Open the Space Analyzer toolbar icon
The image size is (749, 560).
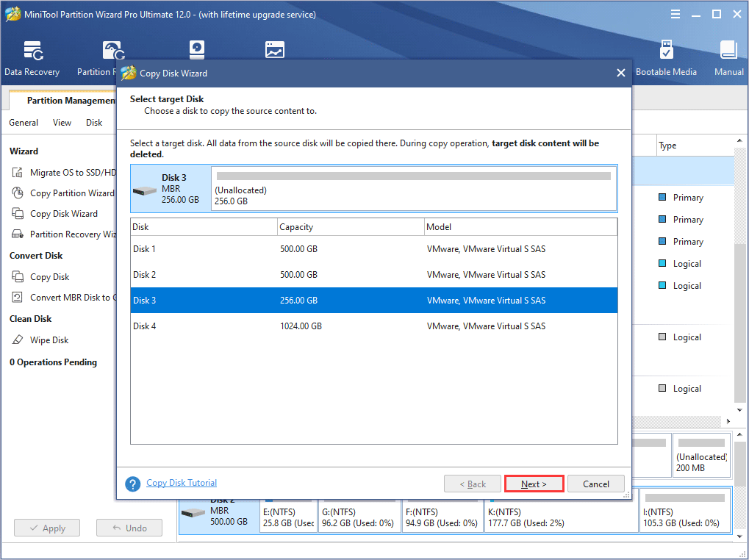(275, 50)
